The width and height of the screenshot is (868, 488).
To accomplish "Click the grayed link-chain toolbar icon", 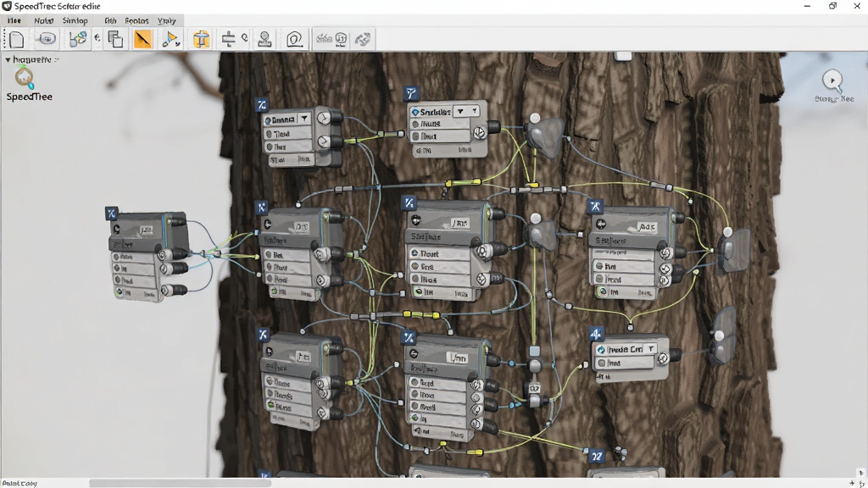I will [x=363, y=39].
